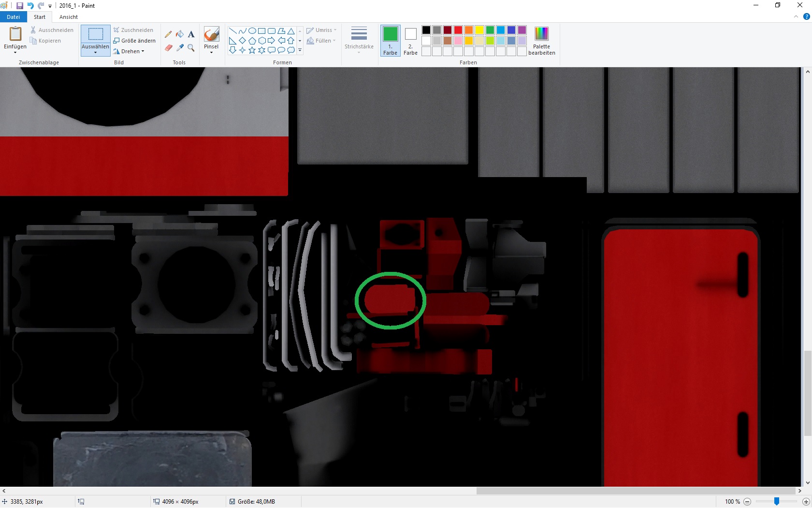Image resolution: width=812 pixels, height=508 pixels.
Task: Expand the Auswählen dropdown arrow
Action: point(95,52)
